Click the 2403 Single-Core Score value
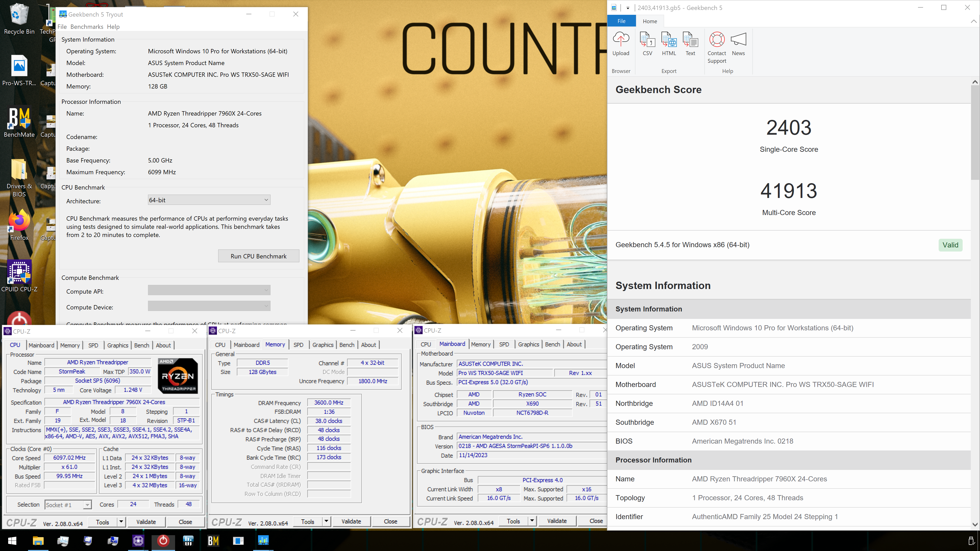980x551 pixels. click(x=789, y=127)
